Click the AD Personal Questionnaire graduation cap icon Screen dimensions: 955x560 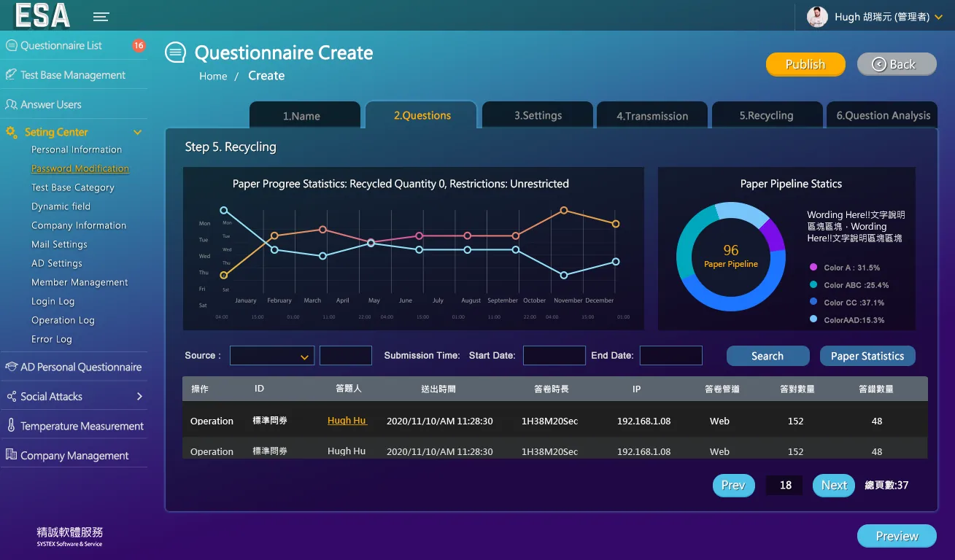point(12,367)
